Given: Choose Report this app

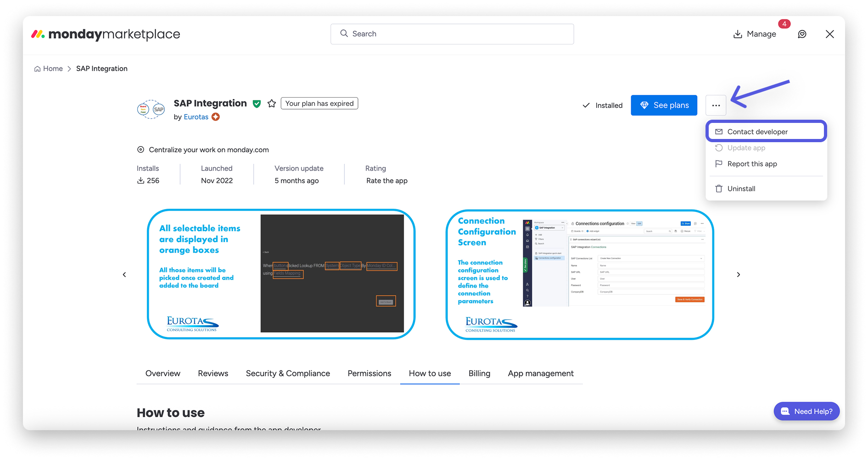Looking at the screenshot, I should click(766, 164).
